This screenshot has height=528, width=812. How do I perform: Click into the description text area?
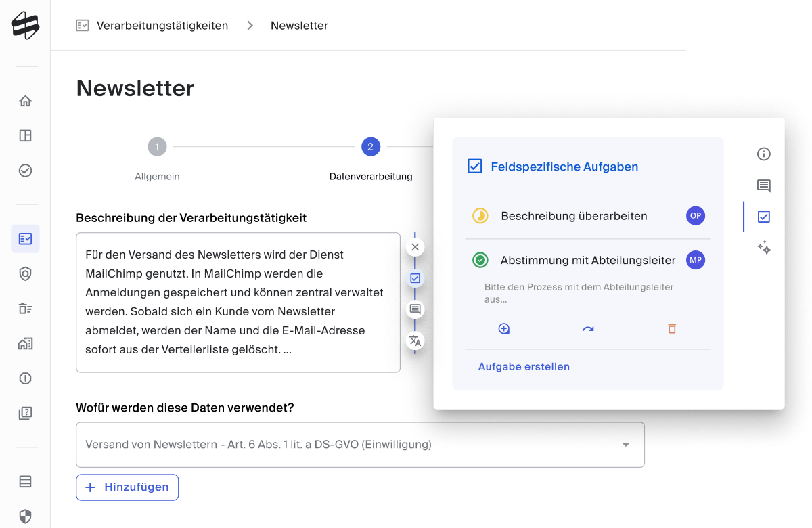click(x=238, y=303)
